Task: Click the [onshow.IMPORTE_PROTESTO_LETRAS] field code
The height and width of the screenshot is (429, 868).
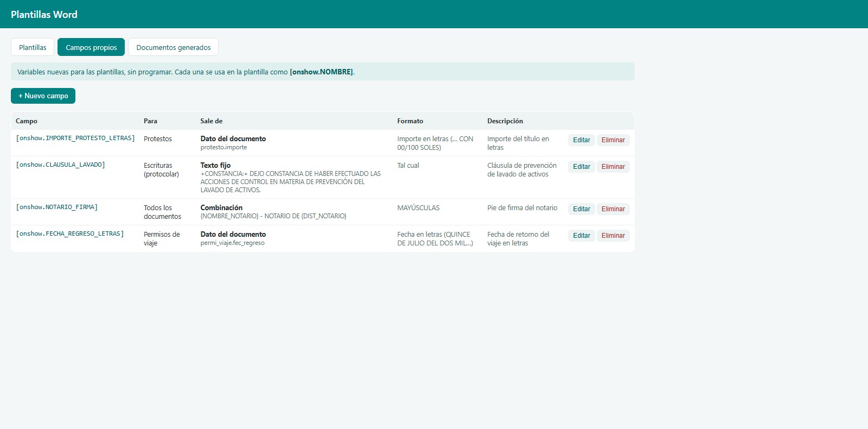Action: [x=75, y=138]
